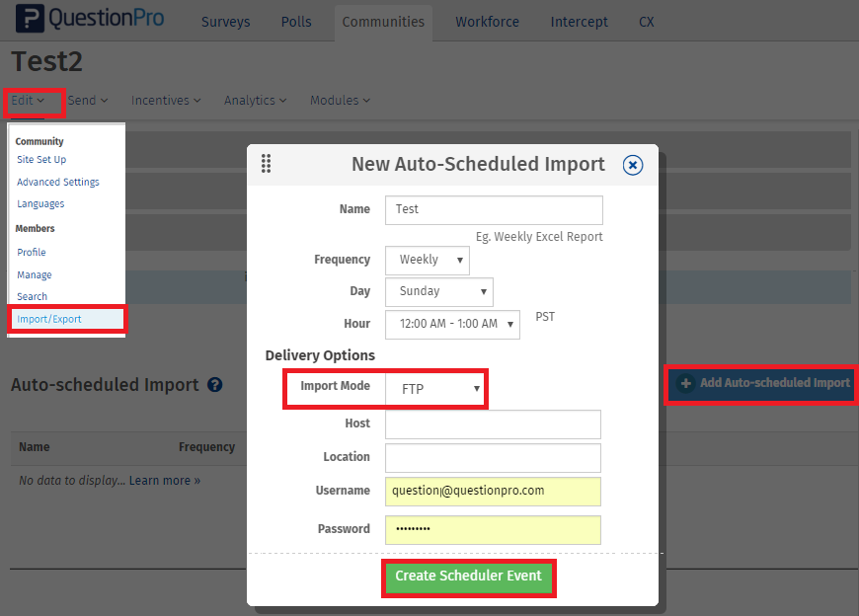Open the Modules dropdown
Screen dimensions: 859x616
point(339,100)
